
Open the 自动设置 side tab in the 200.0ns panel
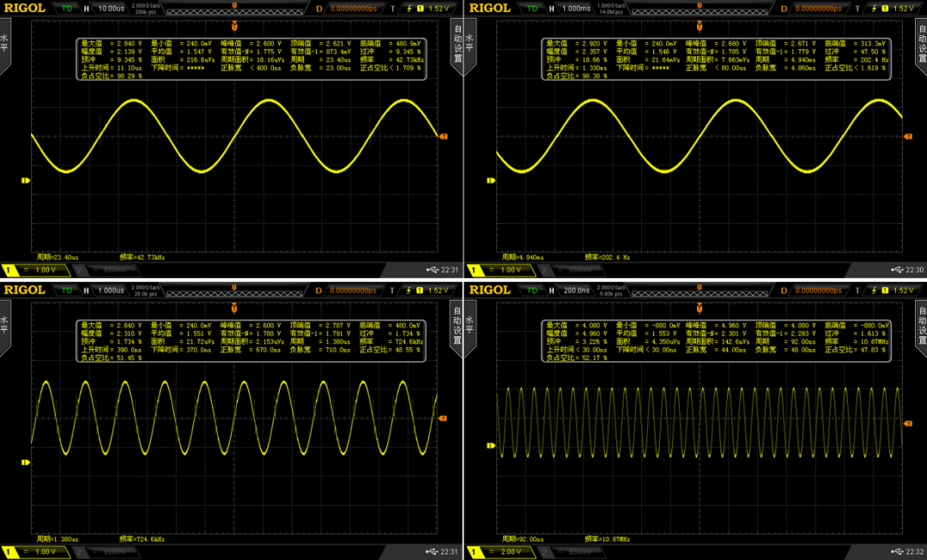[922, 328]
